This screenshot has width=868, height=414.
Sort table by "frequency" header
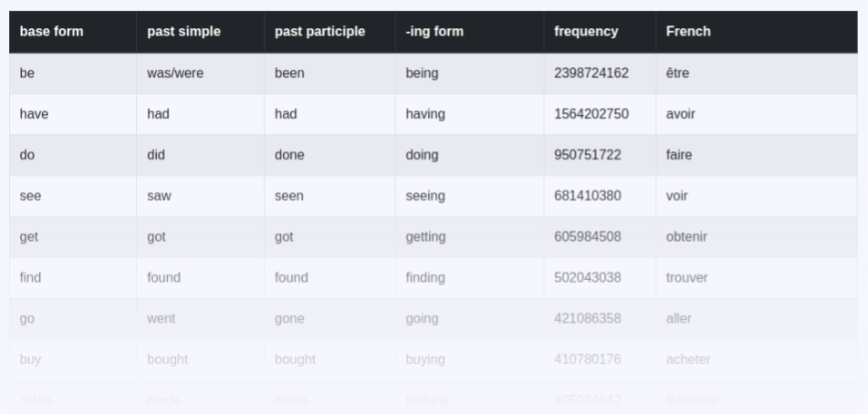586,32
